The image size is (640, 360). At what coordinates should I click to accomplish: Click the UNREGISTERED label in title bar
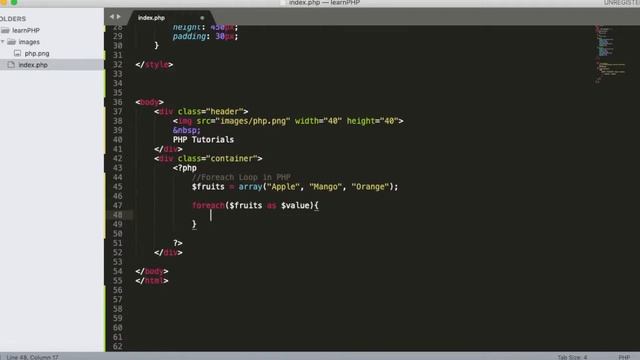point(622,2)
